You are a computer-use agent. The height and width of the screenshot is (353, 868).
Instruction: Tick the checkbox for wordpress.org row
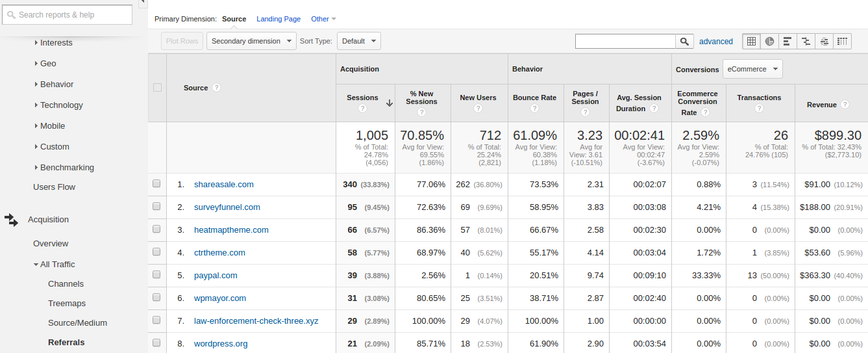(x=156, y=343)
